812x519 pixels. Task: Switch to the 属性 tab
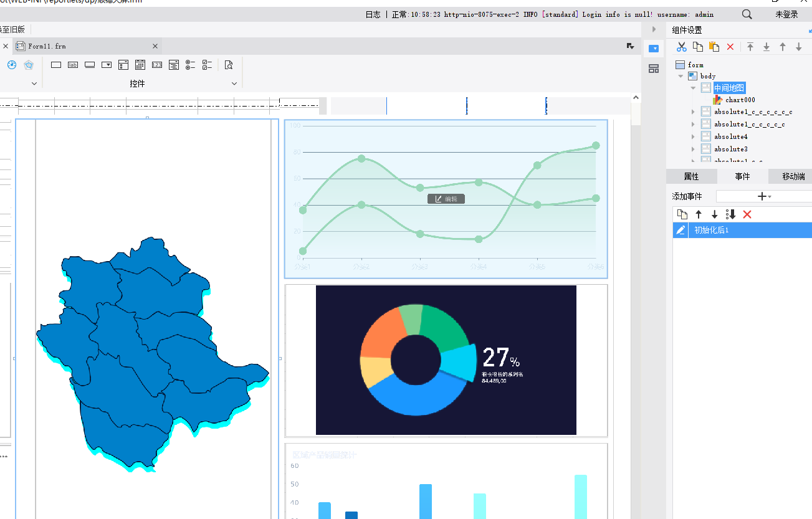tap(691, 176)
